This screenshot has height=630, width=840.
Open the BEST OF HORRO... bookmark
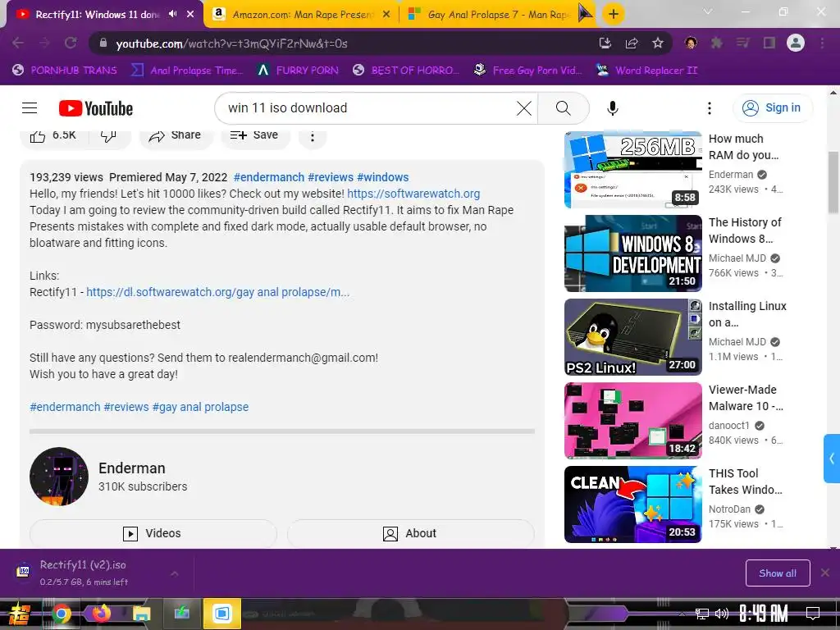coord(406,71)
